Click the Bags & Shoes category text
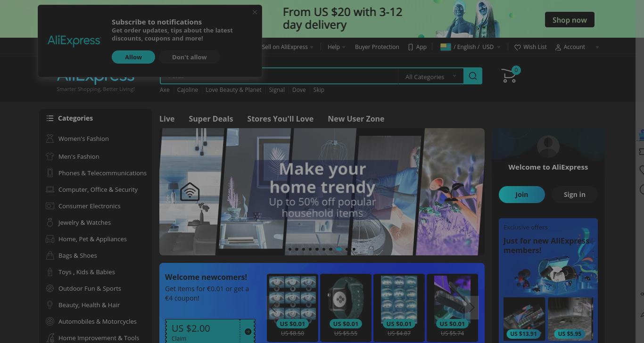Viewport: 644px width, 343px height. pos(78,255)
